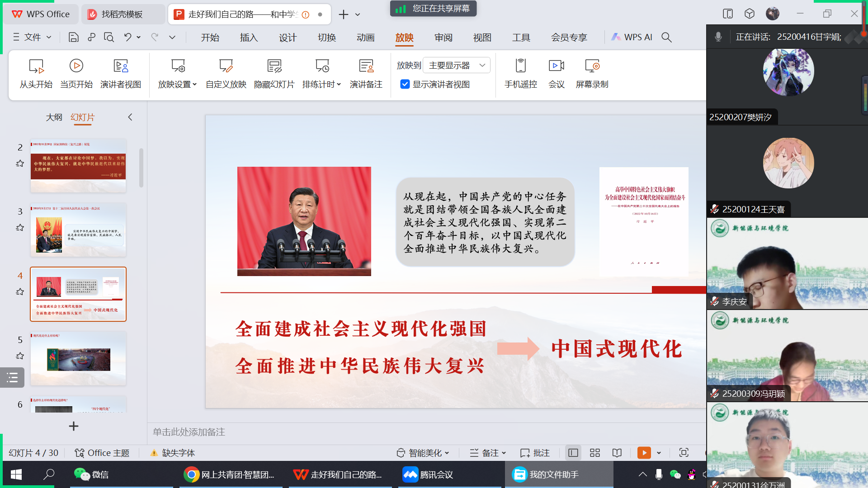This screenshot has height=488, width=868.
Task: Expand 排练计时 options dropdown
Action: [339, 84]
